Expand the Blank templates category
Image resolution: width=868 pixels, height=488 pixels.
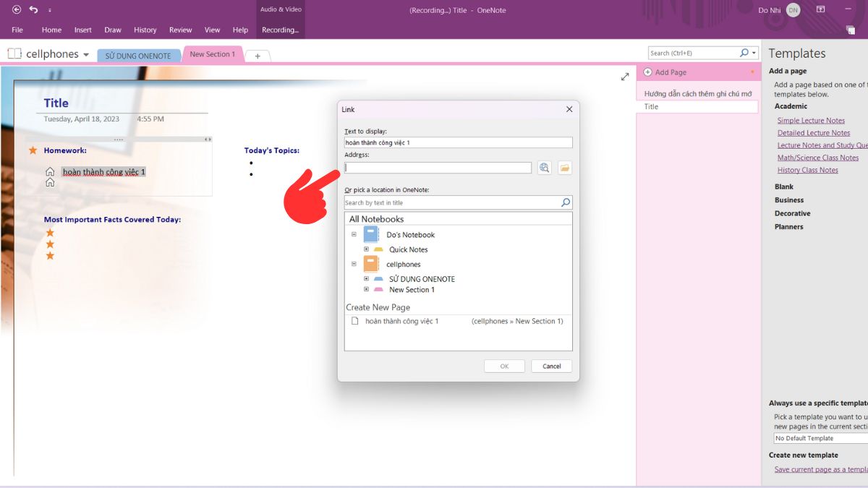(784, 187)
